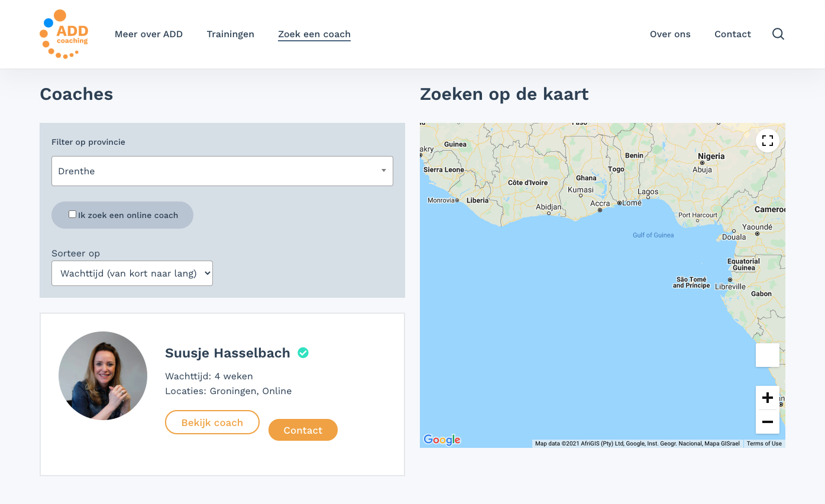Screen dimensions: 825x504
Task: Open the province filter dropdown showing Drenthe
Action: 222,171
